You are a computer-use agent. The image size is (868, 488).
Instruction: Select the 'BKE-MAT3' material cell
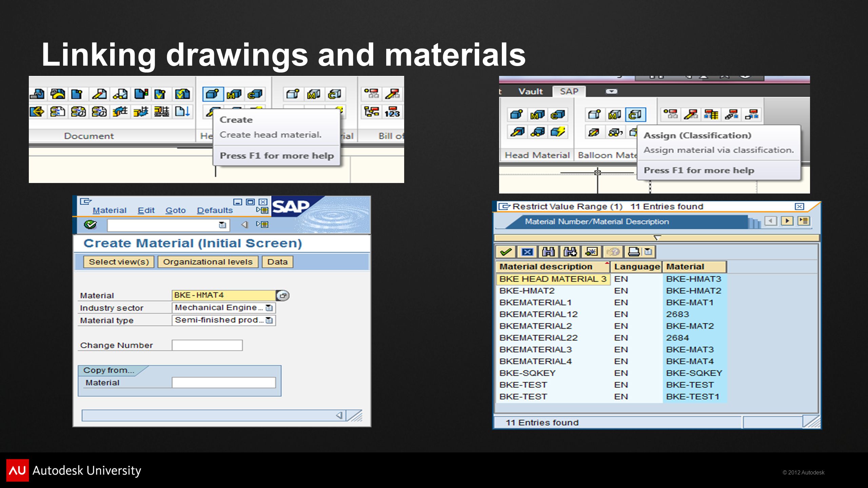point(694,349)
